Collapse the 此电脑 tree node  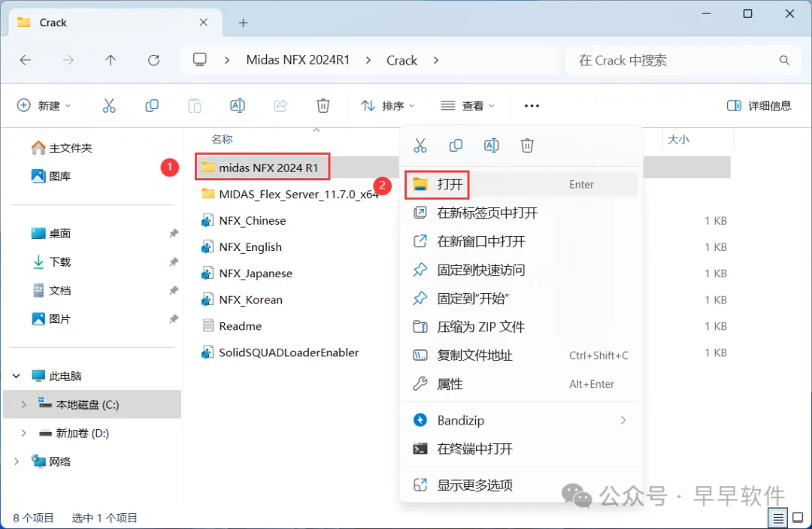(x=17, y=376)
